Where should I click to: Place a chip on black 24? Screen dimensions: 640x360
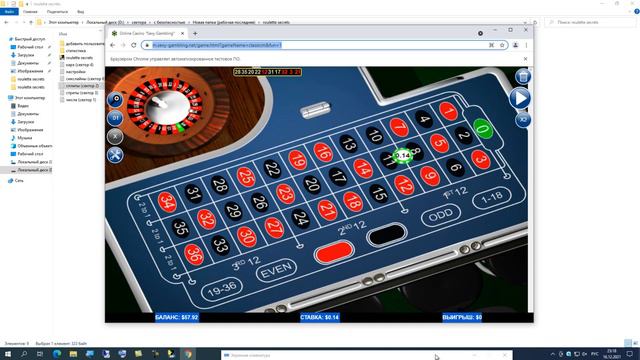300,219
